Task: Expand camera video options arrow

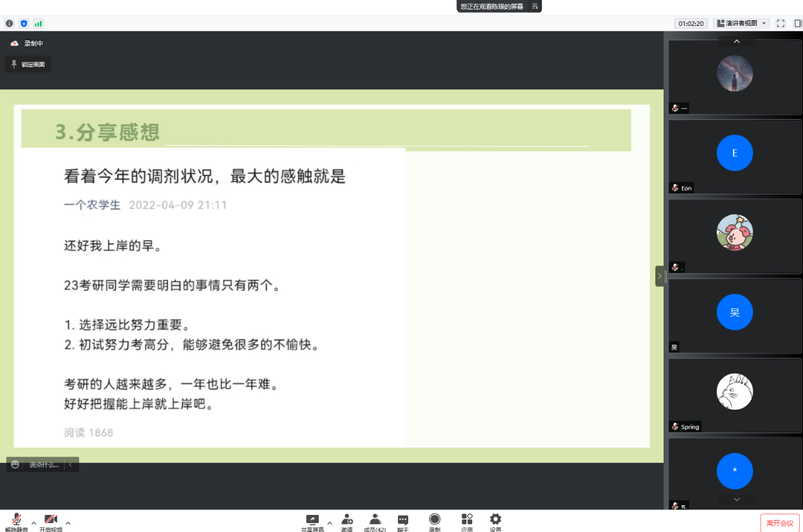Action: click(68, 523)
